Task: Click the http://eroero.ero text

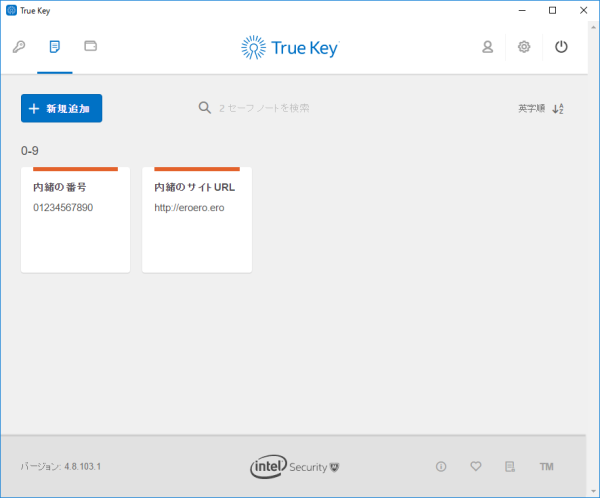Action: pyautogui.click(x=189, y=208)
